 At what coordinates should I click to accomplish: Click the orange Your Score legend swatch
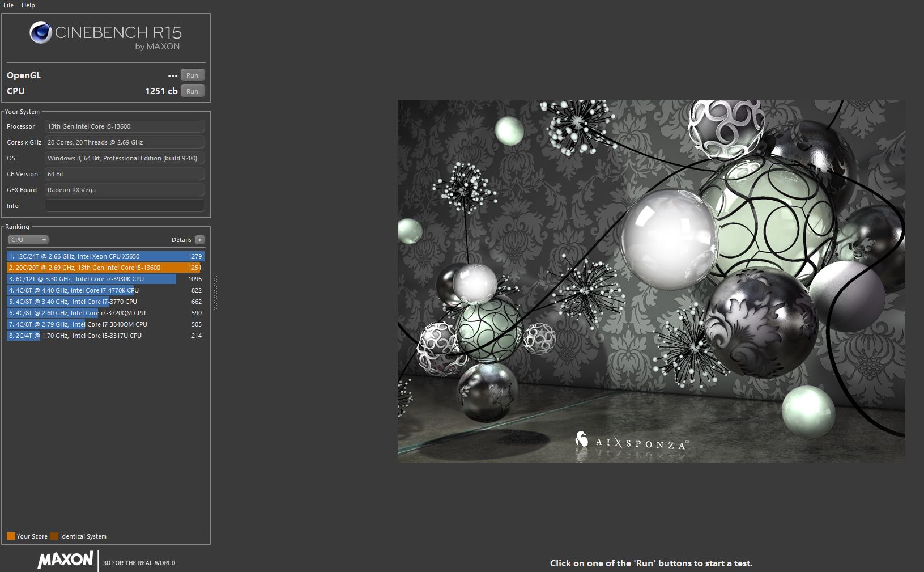[11, 536]
